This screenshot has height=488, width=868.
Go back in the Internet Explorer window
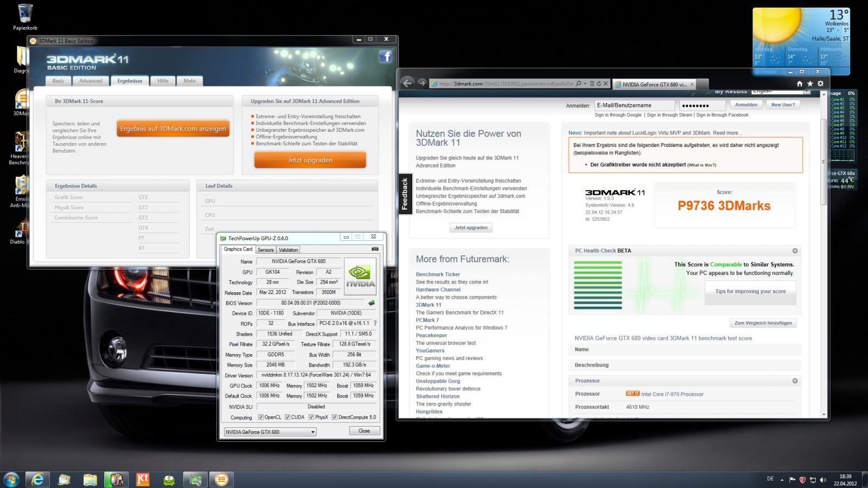(407, 84)
